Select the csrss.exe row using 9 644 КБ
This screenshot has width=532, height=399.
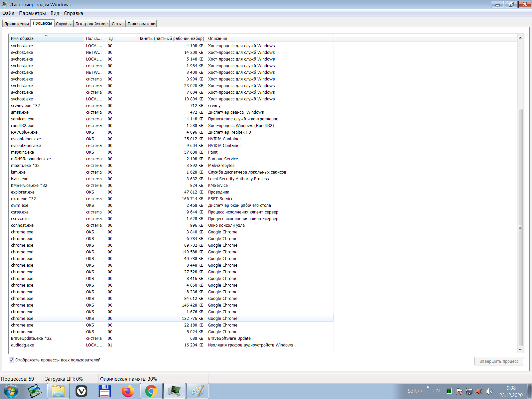[x=171, y=212]
